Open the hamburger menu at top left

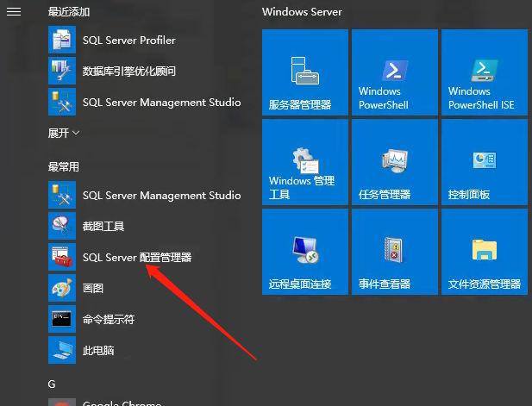(x=14, y=12)
